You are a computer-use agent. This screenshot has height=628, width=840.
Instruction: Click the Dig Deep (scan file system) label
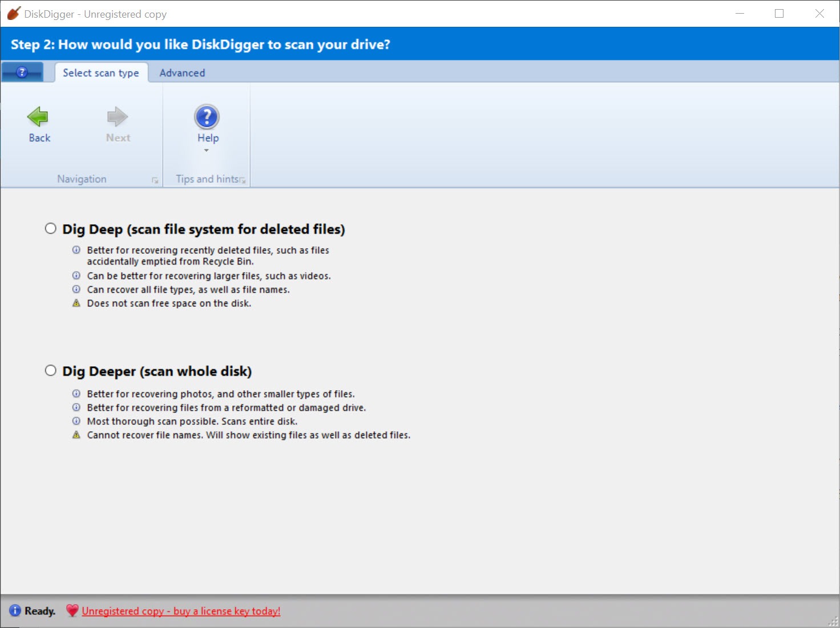[x=204, y=229]
